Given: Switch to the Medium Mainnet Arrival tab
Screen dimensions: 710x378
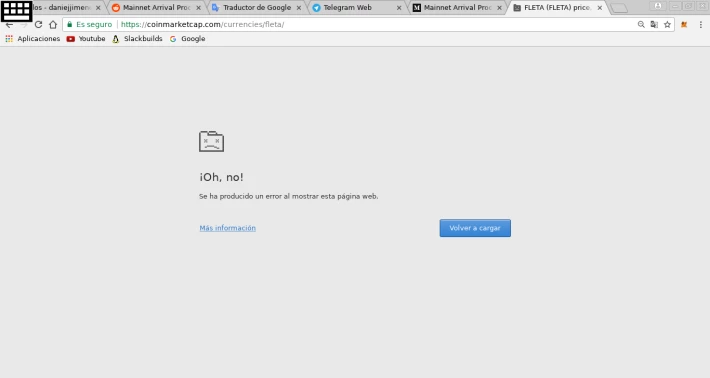Looking at the screenshot, I should click(457, 8).
